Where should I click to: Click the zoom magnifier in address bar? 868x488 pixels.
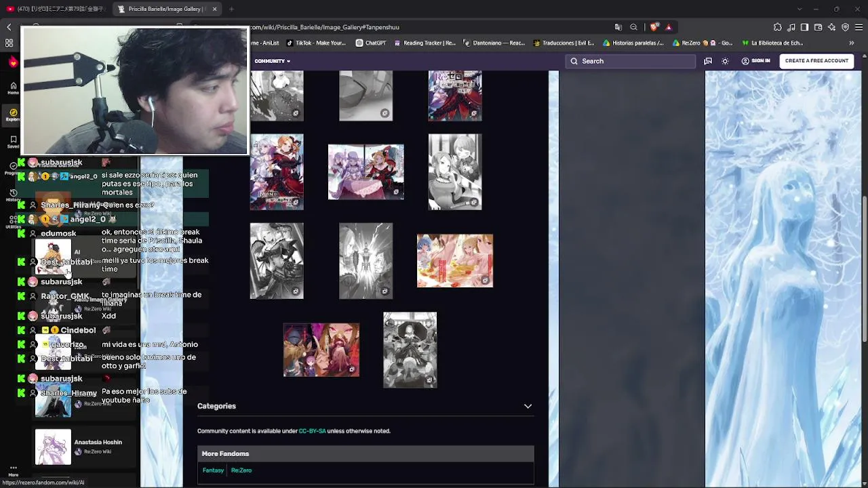(x=633, y=27)
